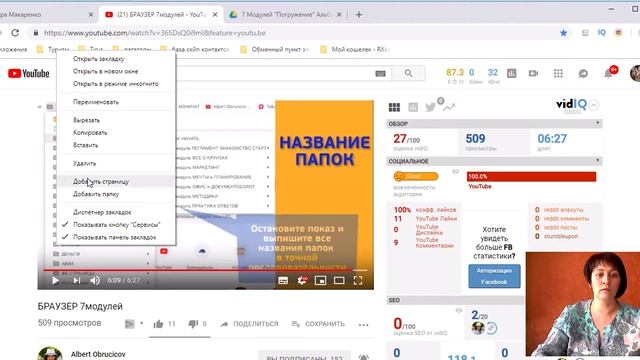Toggle theater mode
The height and width of the screenshot is (360, 640).
(x=339, y=280)
